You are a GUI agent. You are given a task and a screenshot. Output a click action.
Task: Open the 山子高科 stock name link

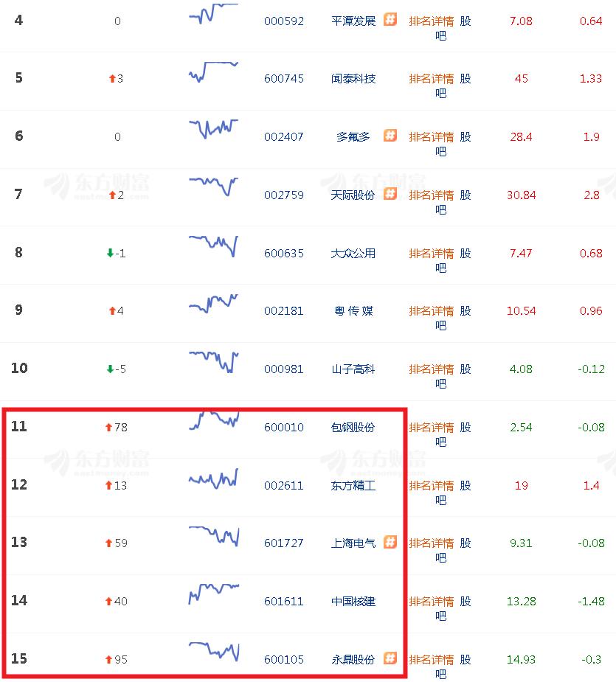click(x=353, y=369)
